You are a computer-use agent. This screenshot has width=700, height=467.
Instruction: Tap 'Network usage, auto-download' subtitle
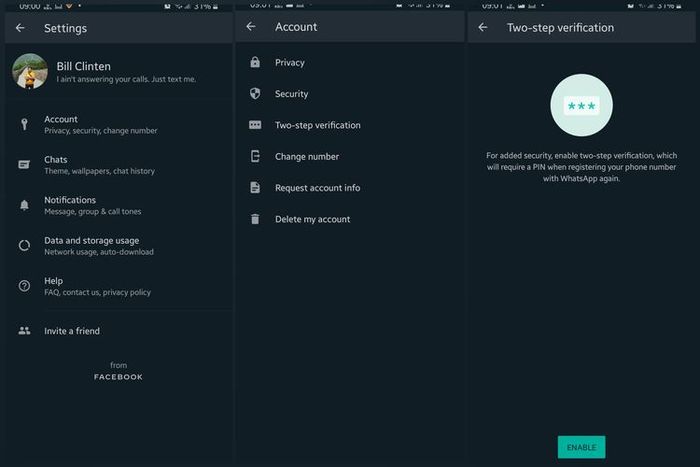(99, 252)
